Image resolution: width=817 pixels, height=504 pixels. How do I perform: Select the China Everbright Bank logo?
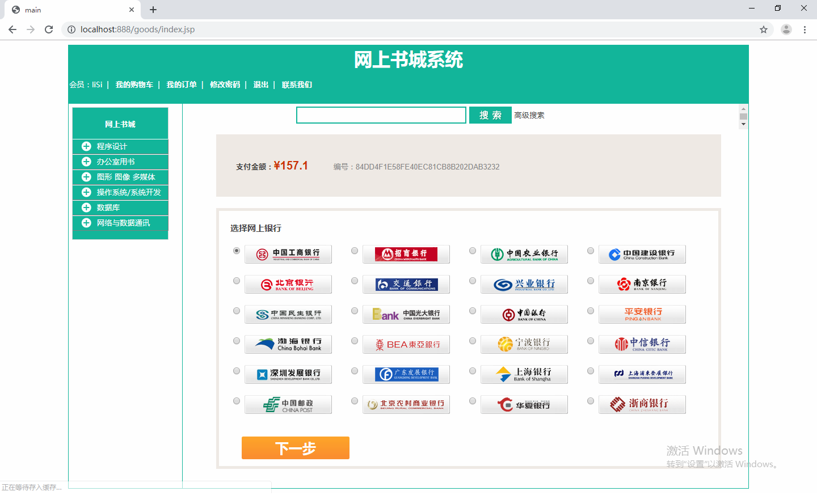[406, 315]
